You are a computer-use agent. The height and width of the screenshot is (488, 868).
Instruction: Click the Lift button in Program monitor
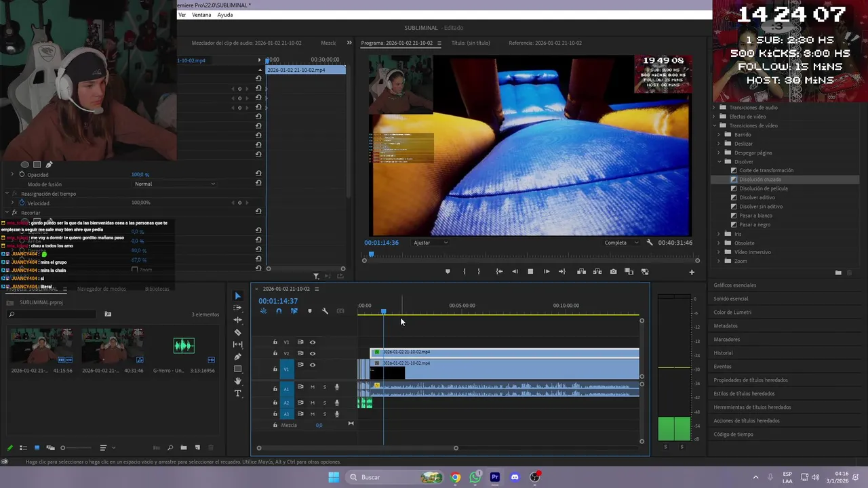pyautogui.click(x=581, y=272)
